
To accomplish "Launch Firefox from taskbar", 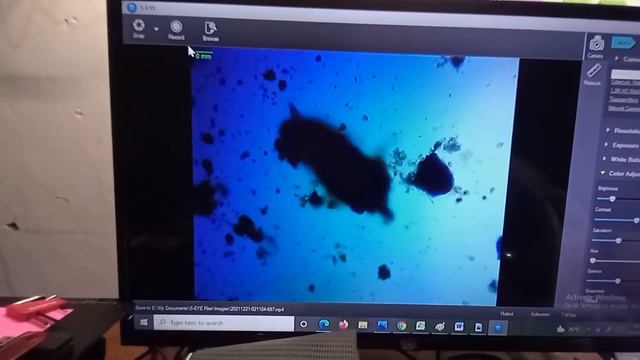I will click(343, 324).
